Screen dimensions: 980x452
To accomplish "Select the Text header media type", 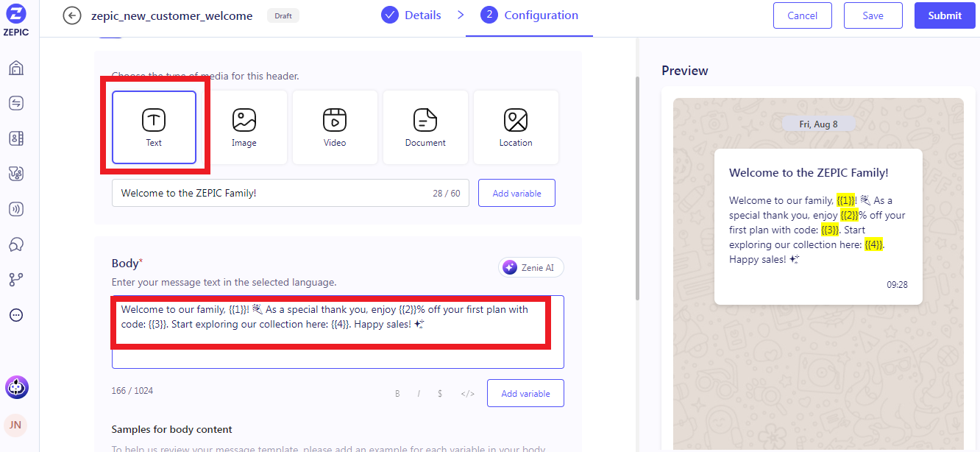I will 154,127.
